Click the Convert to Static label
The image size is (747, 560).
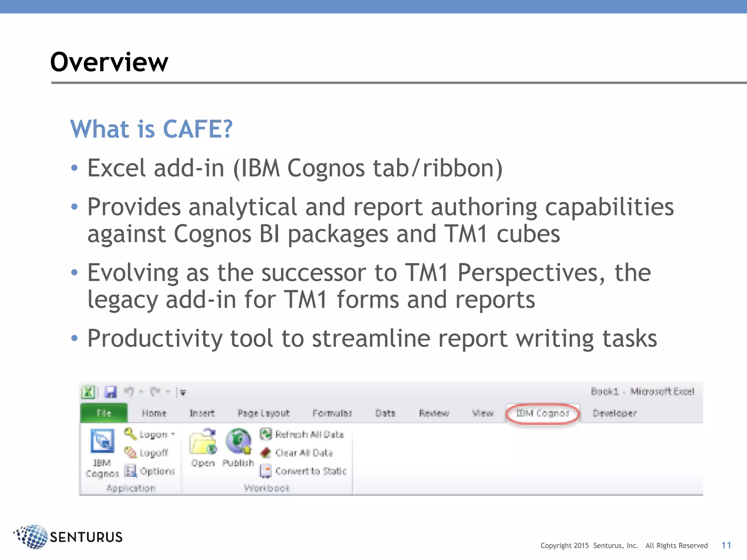[x=311, y=471]
